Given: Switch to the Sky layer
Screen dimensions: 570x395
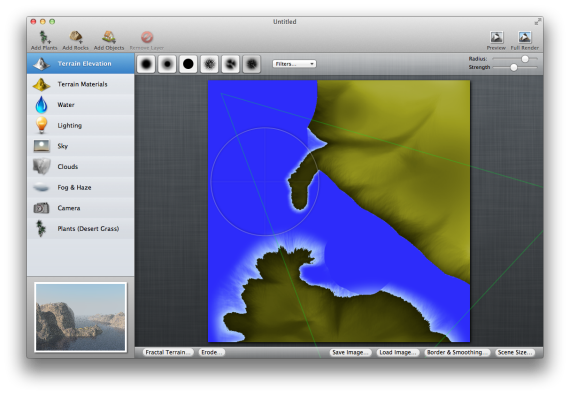Looking at the screenshot, I should 81,146.
